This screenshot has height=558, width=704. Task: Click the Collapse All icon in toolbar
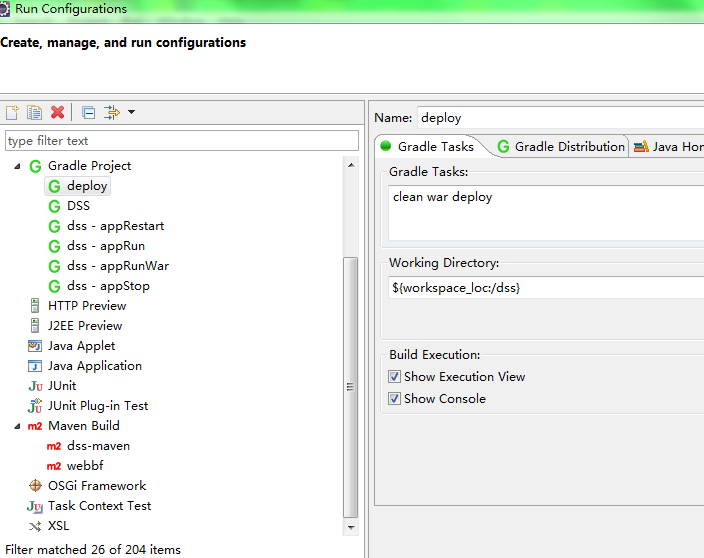coord(88,112)
